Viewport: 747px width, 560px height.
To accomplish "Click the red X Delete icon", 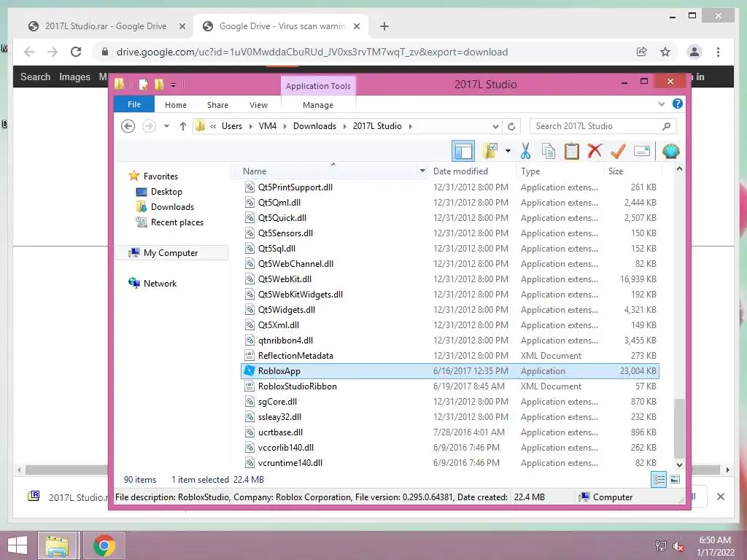I will tap(595, 151).
